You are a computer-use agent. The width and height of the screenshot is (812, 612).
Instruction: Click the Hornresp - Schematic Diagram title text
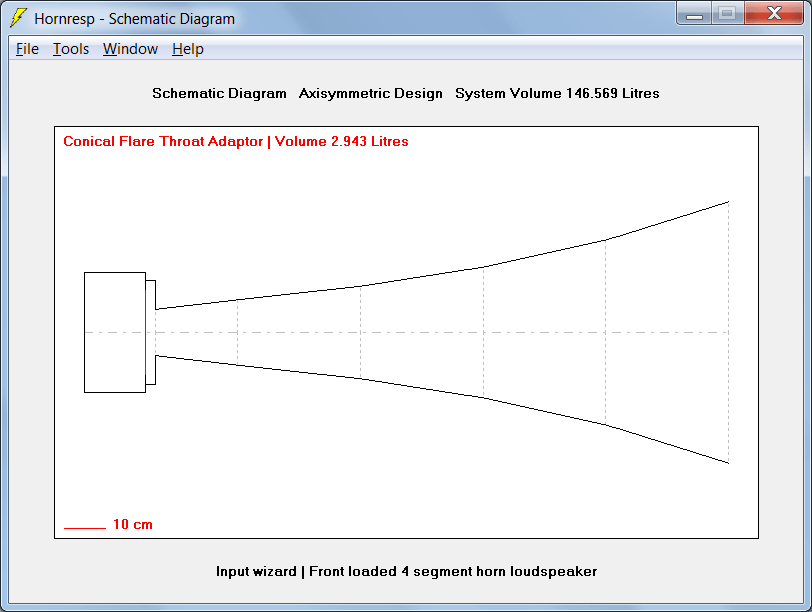tap(134, 19)
